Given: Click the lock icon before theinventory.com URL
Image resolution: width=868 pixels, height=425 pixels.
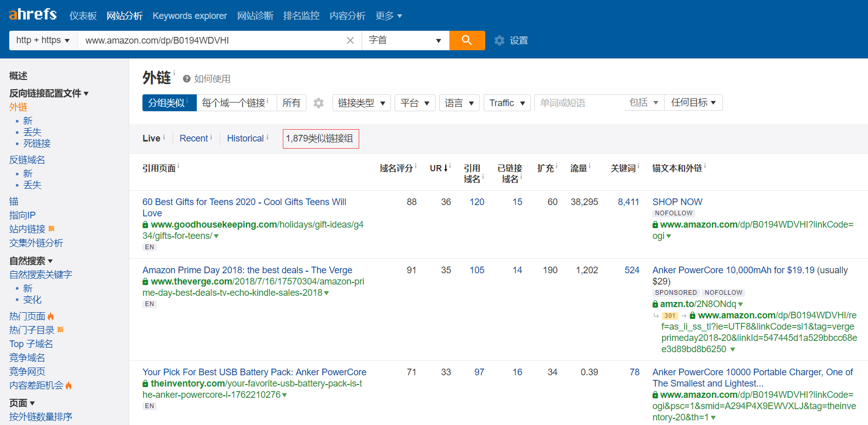Looking at the screenshot, I should [x=146, y=383].
